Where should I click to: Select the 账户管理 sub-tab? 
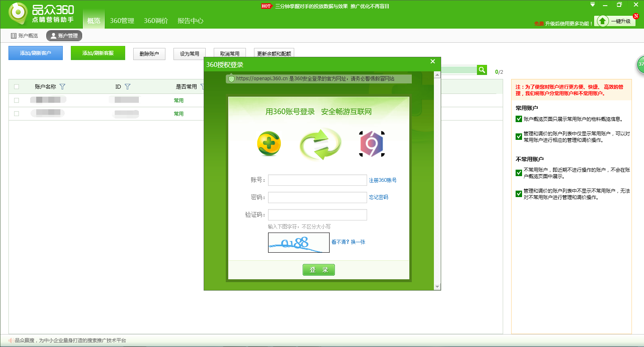pos(64,36)
